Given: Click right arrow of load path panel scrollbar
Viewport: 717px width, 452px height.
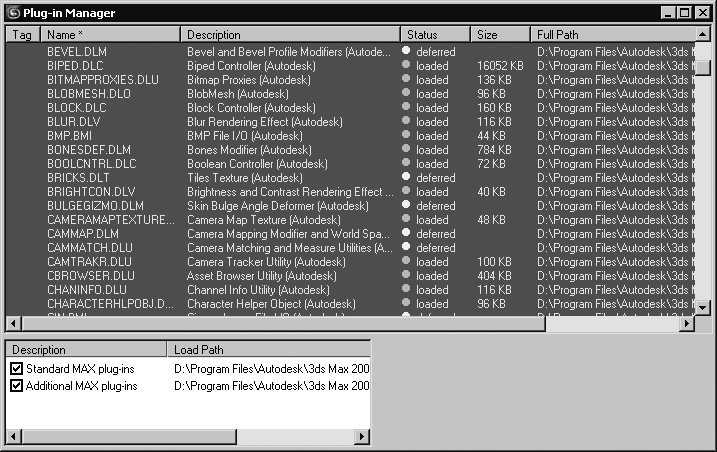Looking at the screenshot, I should pos(362,436).
